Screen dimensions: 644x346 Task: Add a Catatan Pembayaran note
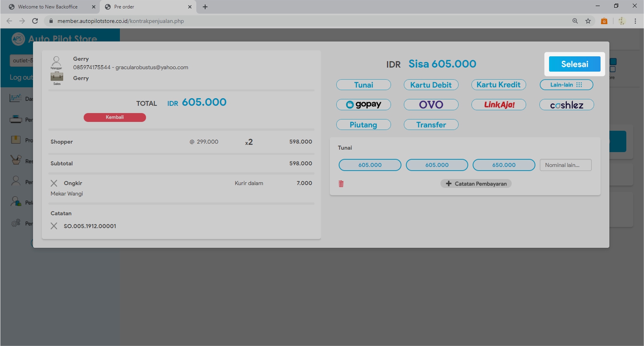[x=476, y=184]
